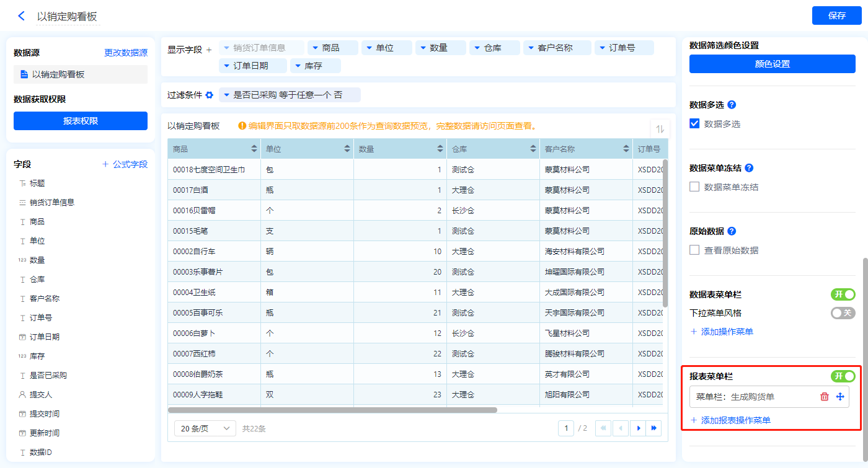Screen dimensions: 868x468
Task: Open the 20 条/页 page size dropdown
Action: click(205, 428)
